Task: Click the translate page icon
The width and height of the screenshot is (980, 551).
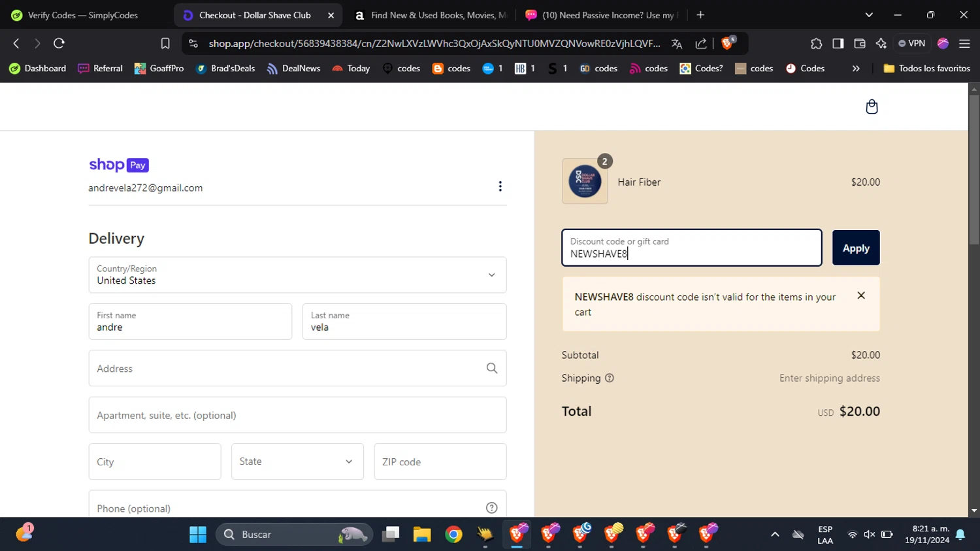Action: pyautogui.click(x=677, y=43)
